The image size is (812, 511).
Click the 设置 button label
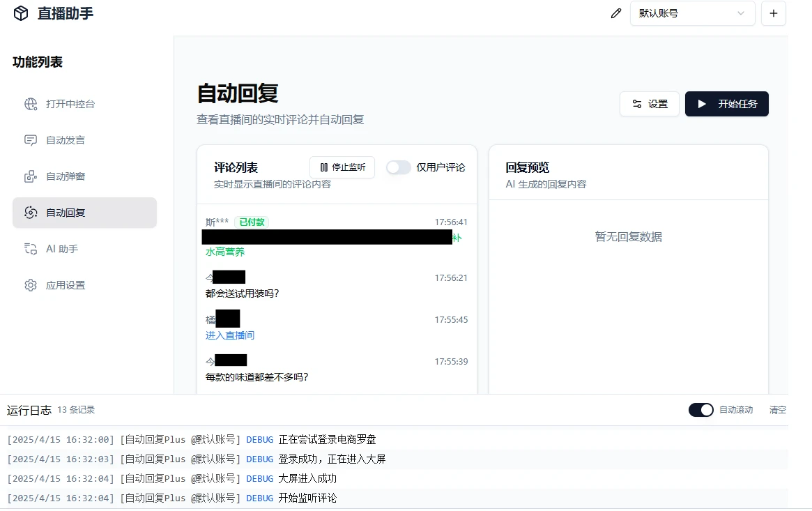[658, 104]
